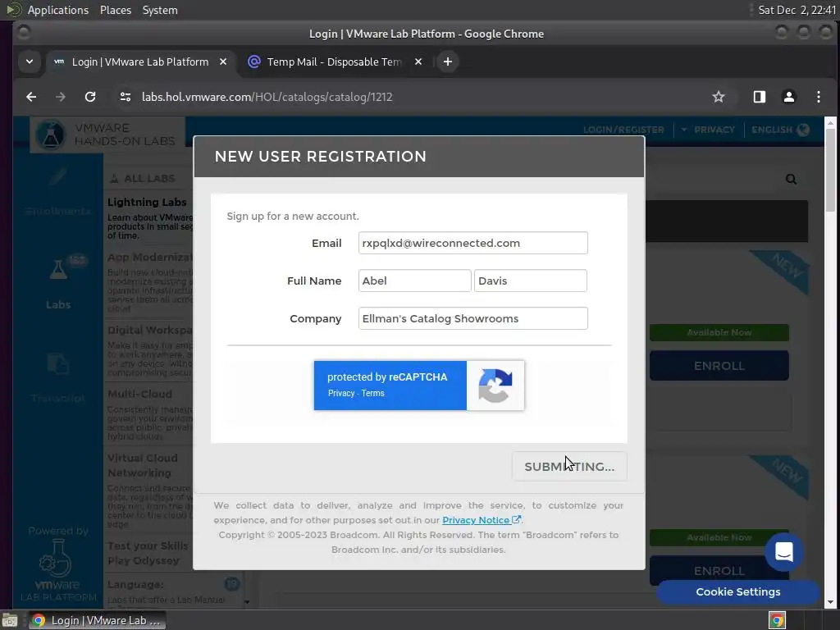
Task: Click the address bar URL
Action: point(267,97)
